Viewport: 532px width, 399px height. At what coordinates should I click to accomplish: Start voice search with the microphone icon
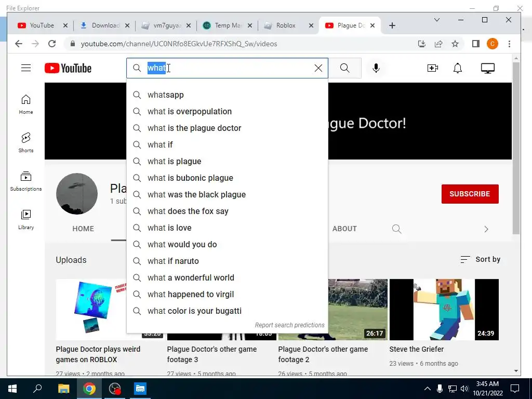(376, 68)
